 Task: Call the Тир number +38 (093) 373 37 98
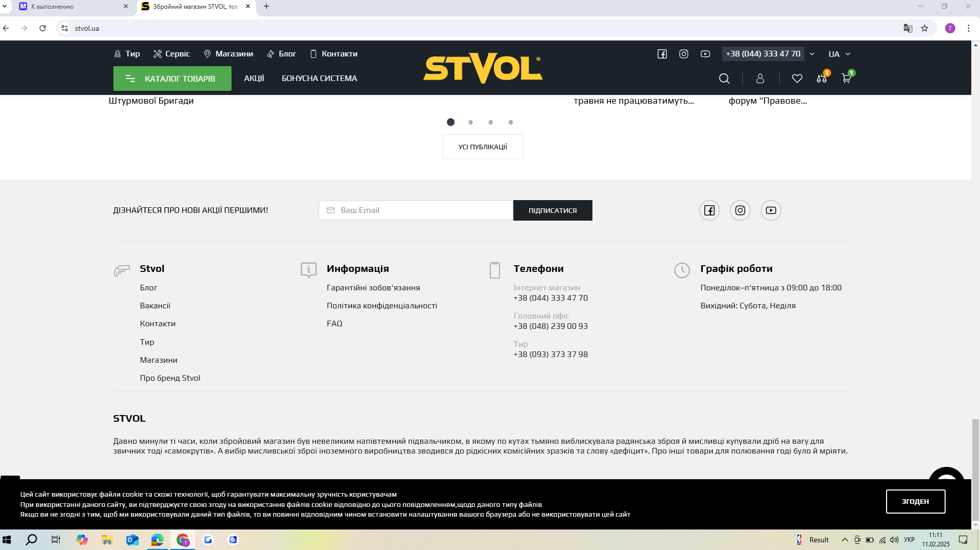[551, 355]
